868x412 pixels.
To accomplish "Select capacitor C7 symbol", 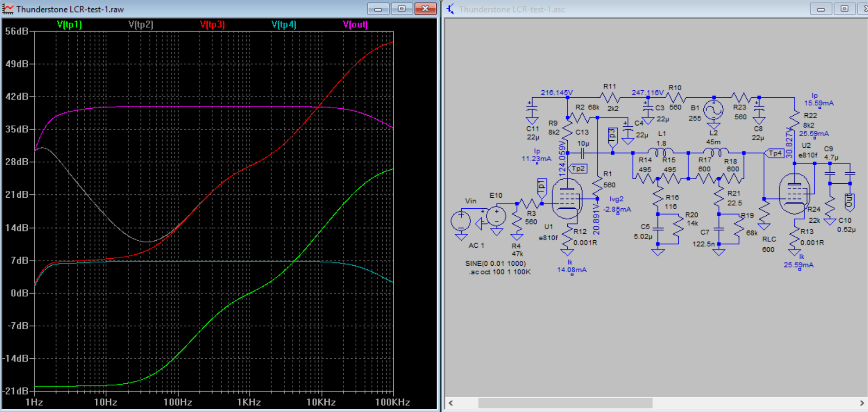I will tap(719, 229).
